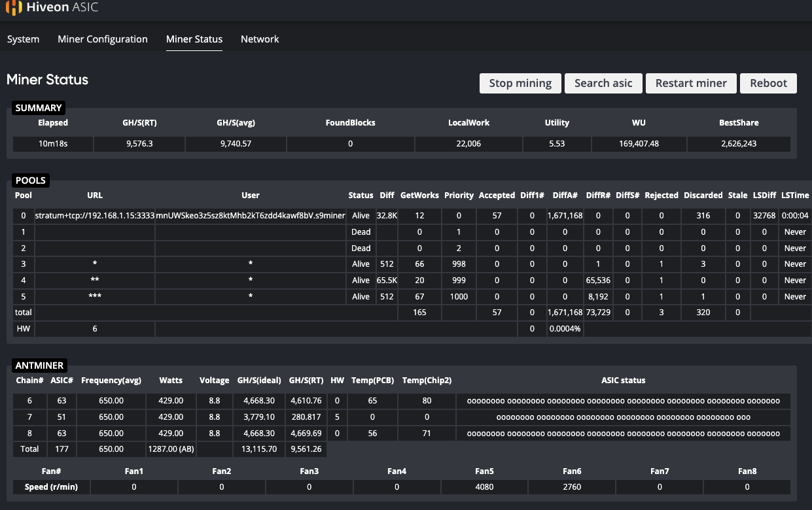Click chain 8 Temp(PCB) value 56
The image size is (812, 510).
372,433
